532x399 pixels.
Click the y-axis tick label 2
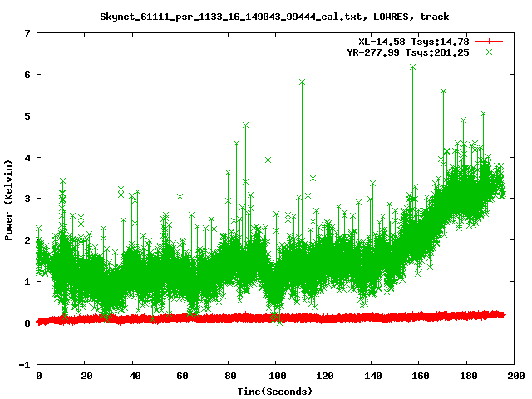point(27,240)
